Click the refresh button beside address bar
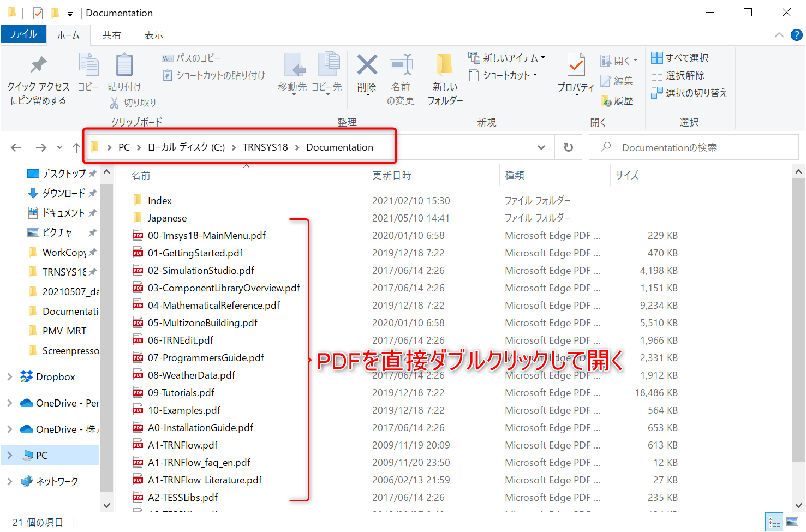Viewport: 806px width, 532px height. coord(568,147)
